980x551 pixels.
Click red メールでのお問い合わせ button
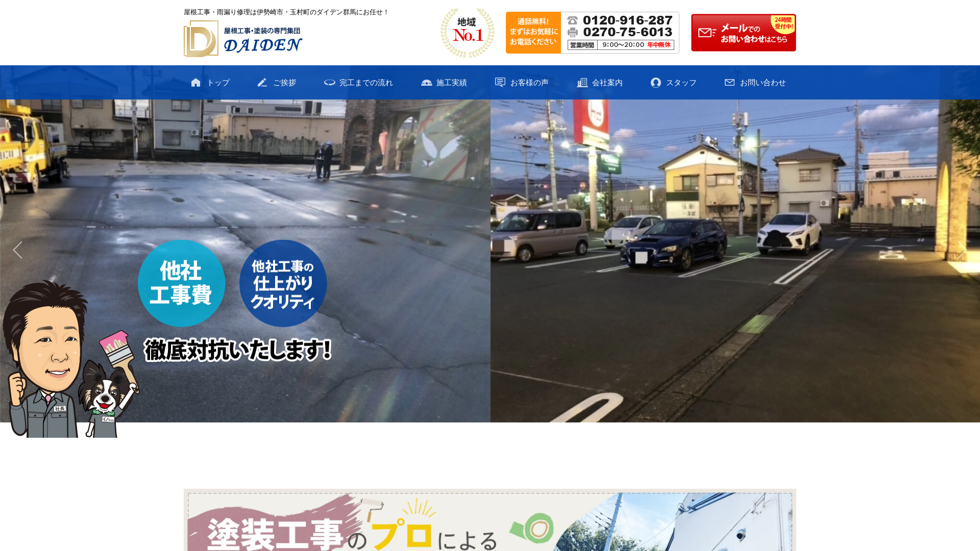point(743,33)
